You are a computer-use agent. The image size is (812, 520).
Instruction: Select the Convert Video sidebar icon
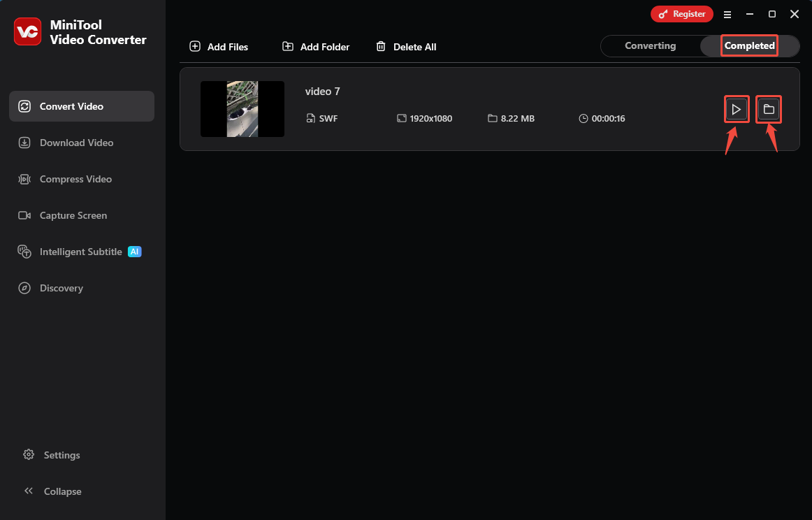click(x=25, y=106)
